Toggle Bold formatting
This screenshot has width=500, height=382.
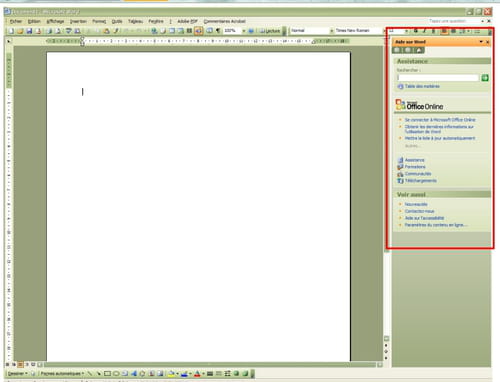[x=416, y=31]
